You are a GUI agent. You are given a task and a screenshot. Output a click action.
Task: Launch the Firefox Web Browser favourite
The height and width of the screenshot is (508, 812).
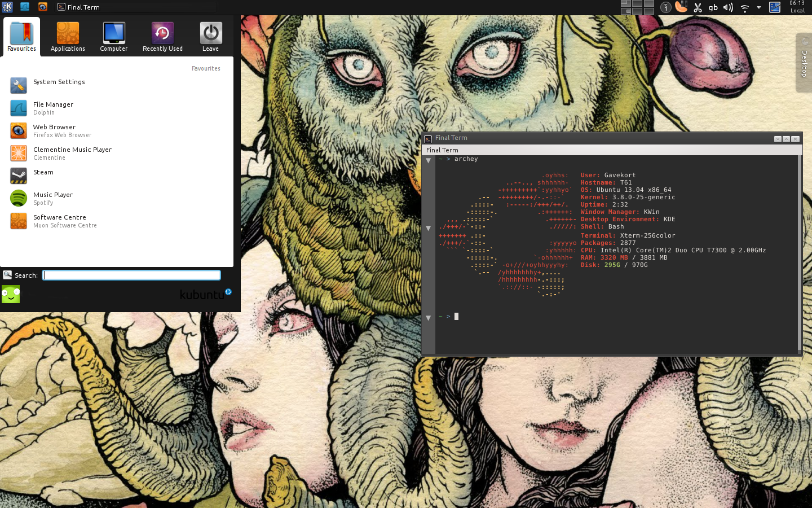pyautogui.click(x=117, y=130)
